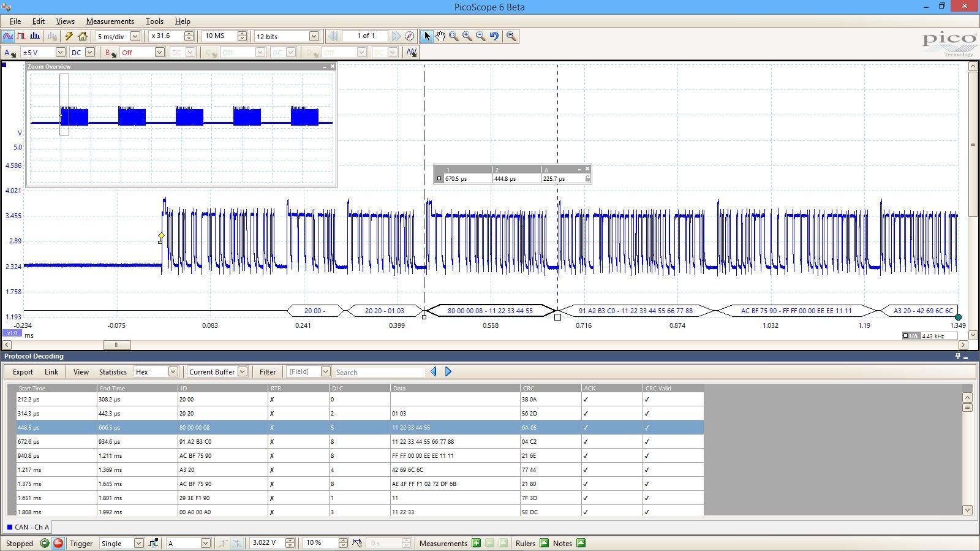Click the Undo zoom arrow icon

494,36
